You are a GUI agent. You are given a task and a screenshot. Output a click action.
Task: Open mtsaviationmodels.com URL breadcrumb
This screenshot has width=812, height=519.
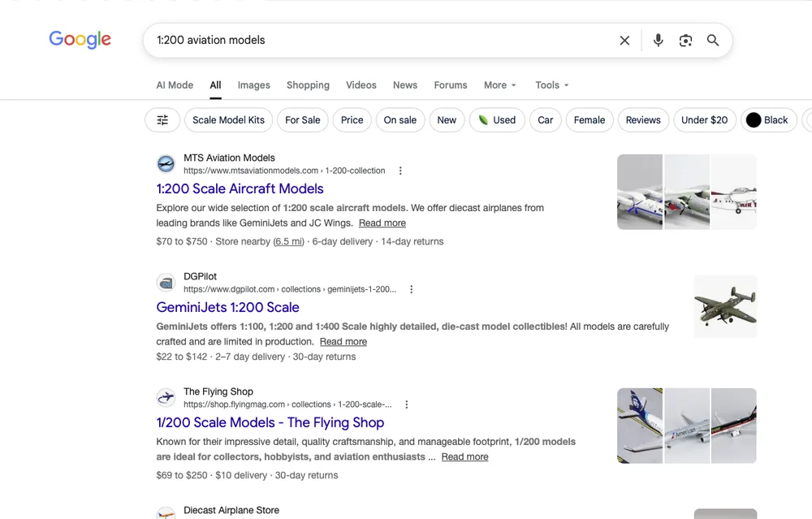point(284,171)
